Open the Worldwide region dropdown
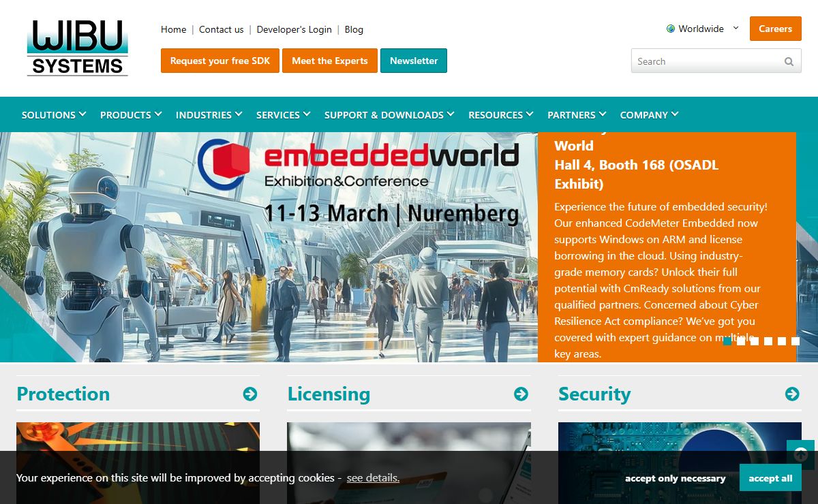This screenshot has height=504, width=818. pos(702,29)
